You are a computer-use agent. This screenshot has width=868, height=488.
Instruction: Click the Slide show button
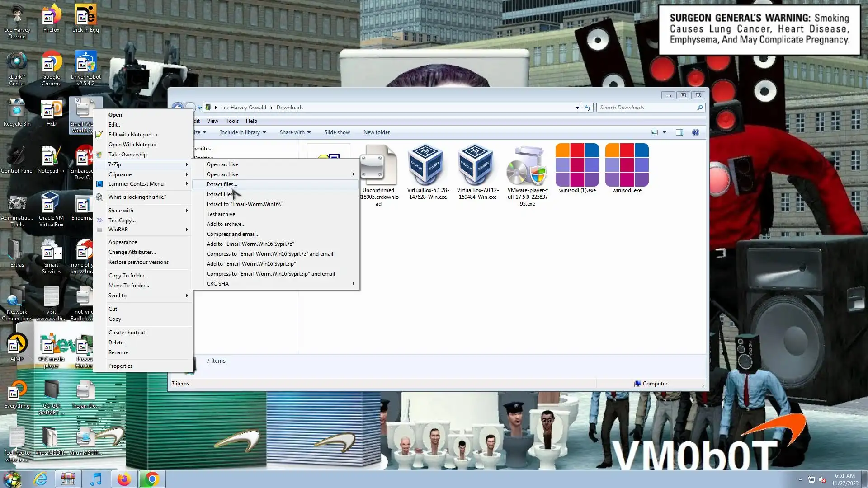click(337, 132)
